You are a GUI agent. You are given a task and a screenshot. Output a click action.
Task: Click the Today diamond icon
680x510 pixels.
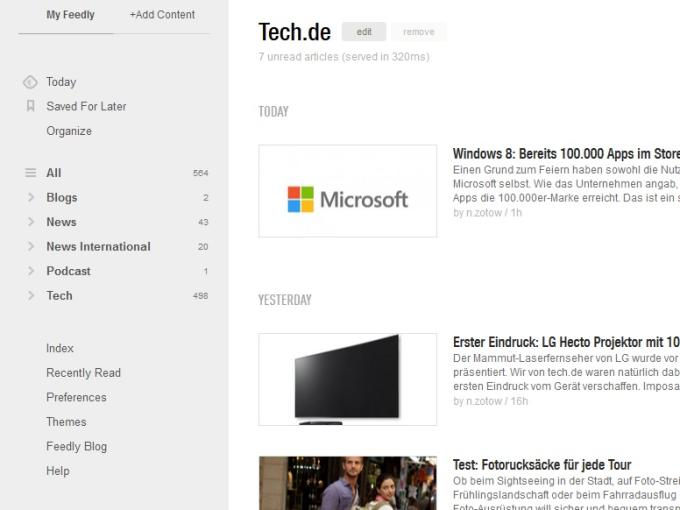(30, 82)
